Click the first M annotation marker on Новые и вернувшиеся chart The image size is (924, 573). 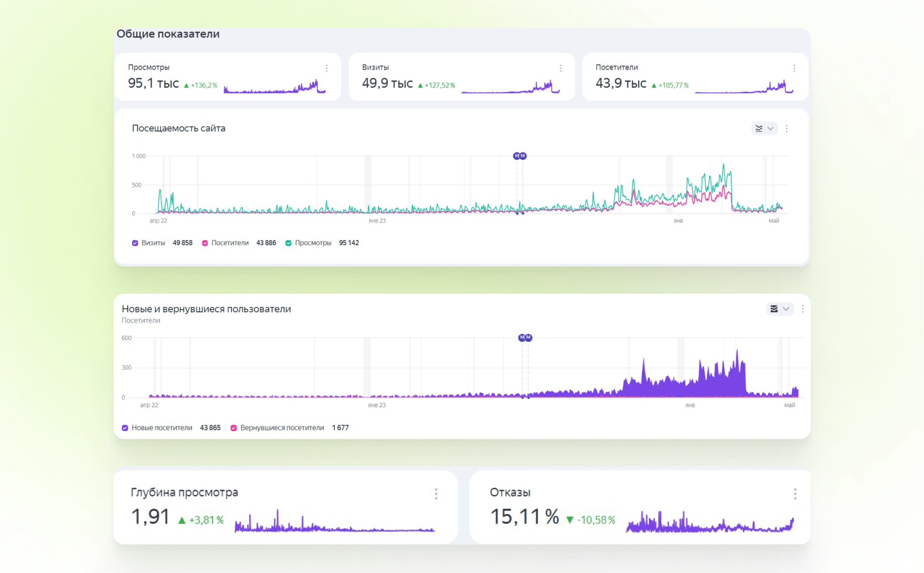[522, 338]
